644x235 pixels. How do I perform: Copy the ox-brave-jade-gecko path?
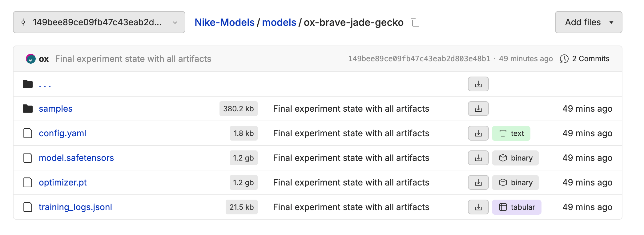tap(415, 22)
